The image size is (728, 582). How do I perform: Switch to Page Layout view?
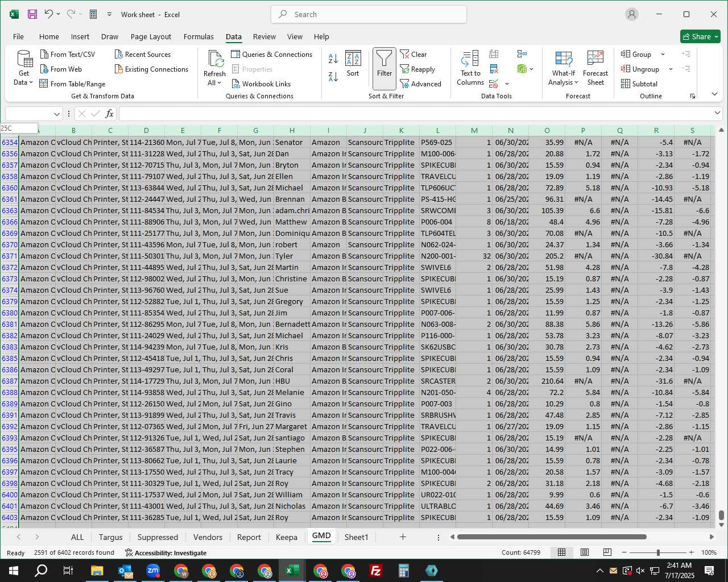coord(585,552)
